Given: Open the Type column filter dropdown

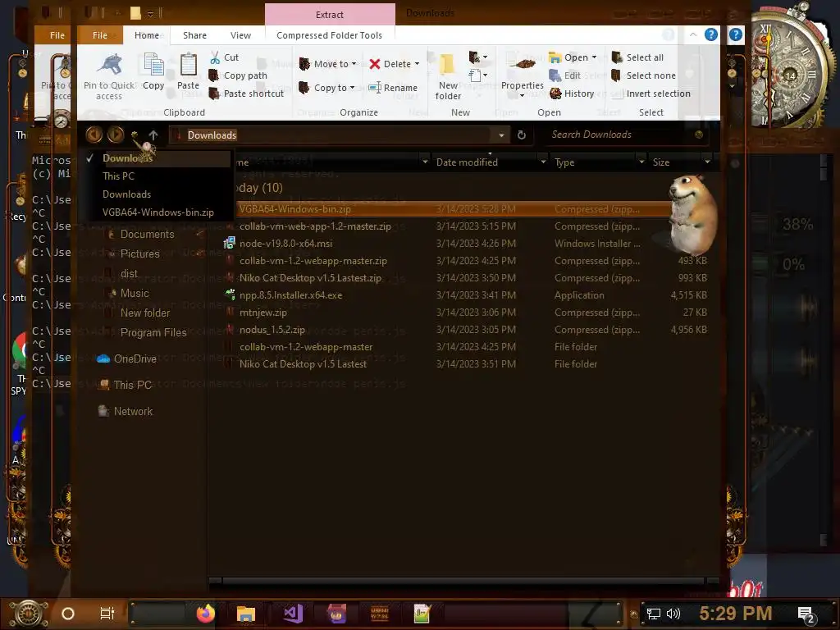Looking at the screenshot, I should pos(641,162).
